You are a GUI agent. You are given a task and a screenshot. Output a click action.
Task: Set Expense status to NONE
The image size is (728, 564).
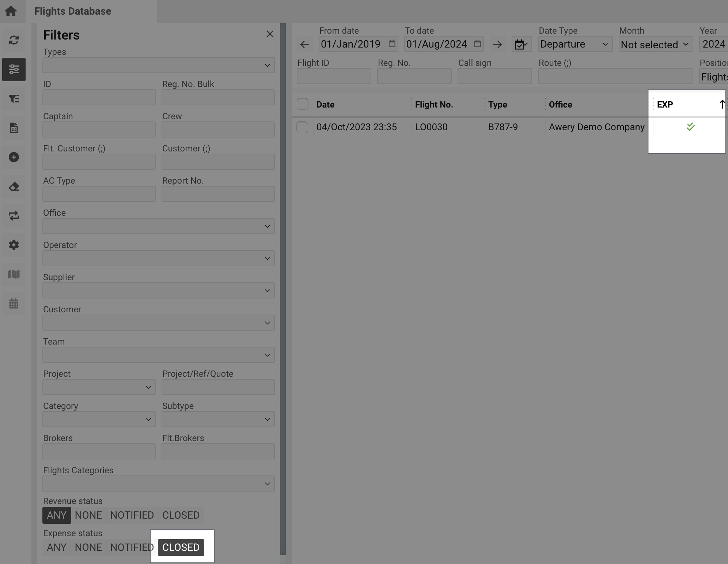(x=88, y=547)
